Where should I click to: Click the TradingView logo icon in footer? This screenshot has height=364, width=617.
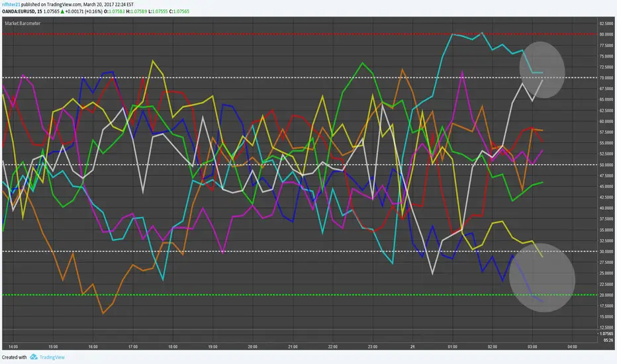(x=34, y=357)
